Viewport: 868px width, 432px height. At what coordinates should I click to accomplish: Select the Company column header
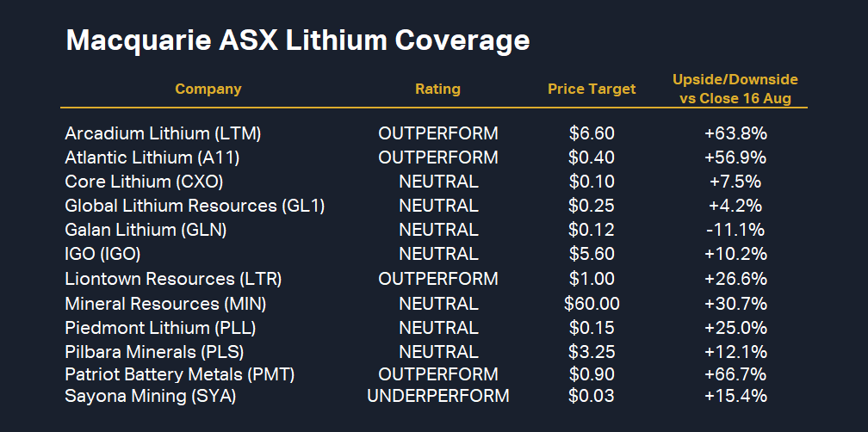pyautogui.click(x=208, y=89)
